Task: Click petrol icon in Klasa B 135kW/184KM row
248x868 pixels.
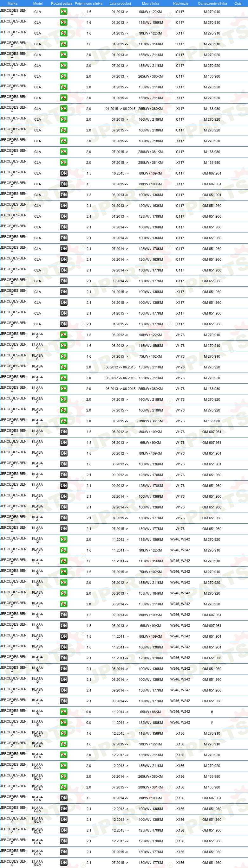Action: coord(63,593)
